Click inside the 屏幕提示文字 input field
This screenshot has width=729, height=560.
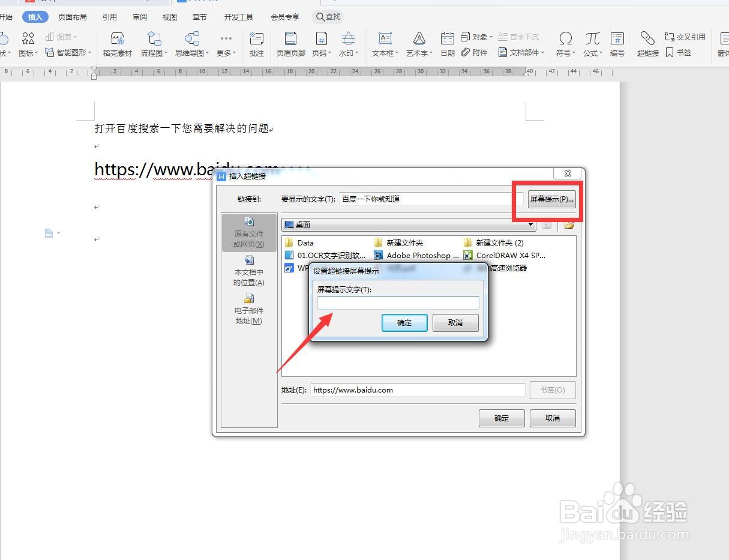(398, 303)
